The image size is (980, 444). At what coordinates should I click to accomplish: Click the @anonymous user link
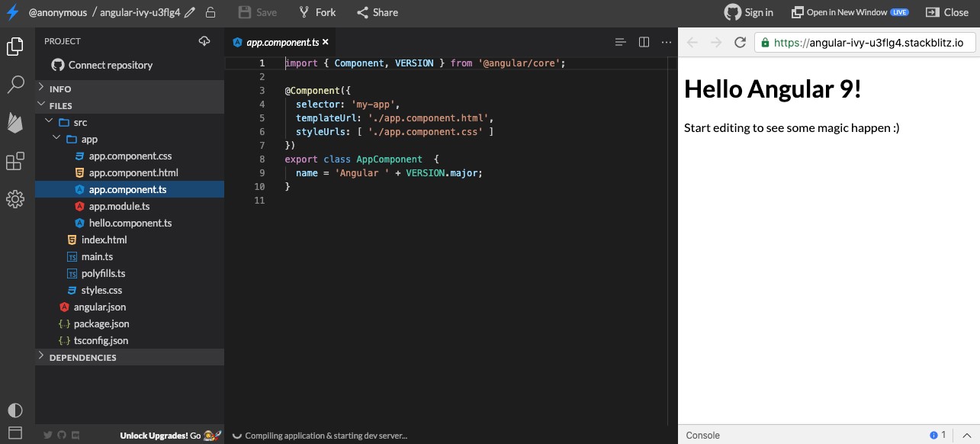pyautogui.click(x=58, y=12)
